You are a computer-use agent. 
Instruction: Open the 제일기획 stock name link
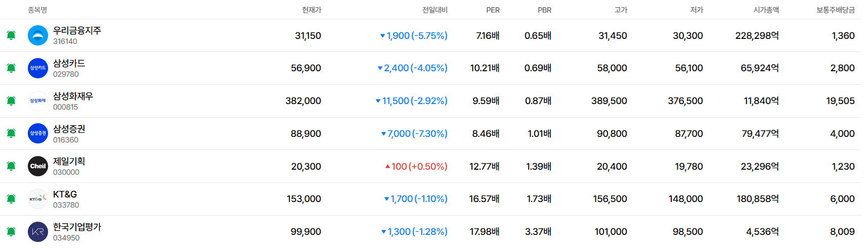pyautogui.click(x=69, y=161)
